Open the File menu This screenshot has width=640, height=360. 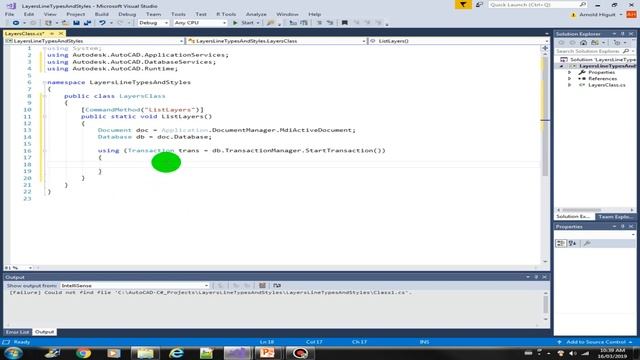click(9, 14)
